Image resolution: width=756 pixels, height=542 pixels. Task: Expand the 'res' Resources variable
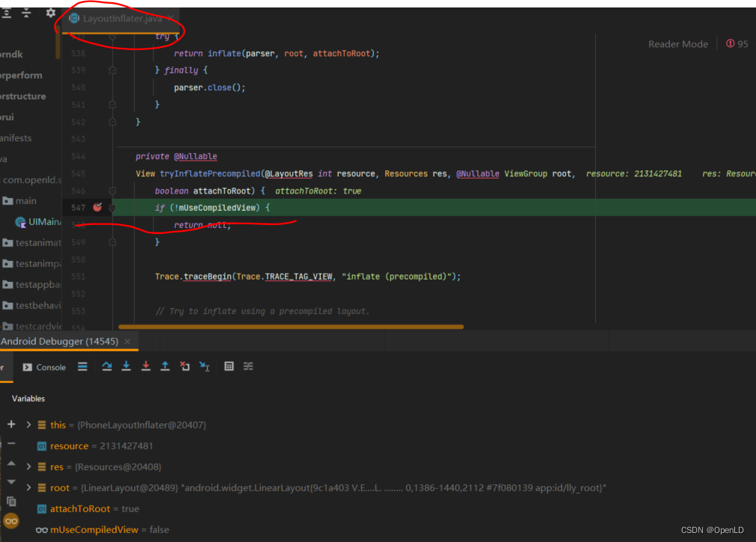click(29, 466)
